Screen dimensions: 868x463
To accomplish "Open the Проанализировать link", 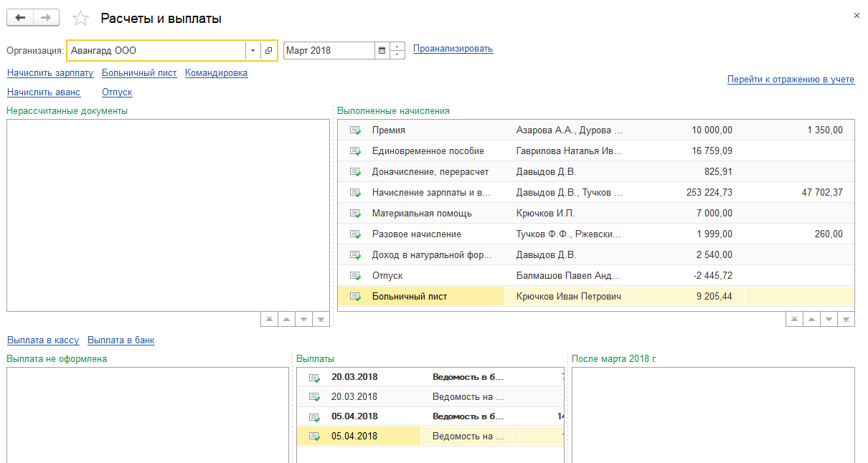I will click(x=453, y=49).
